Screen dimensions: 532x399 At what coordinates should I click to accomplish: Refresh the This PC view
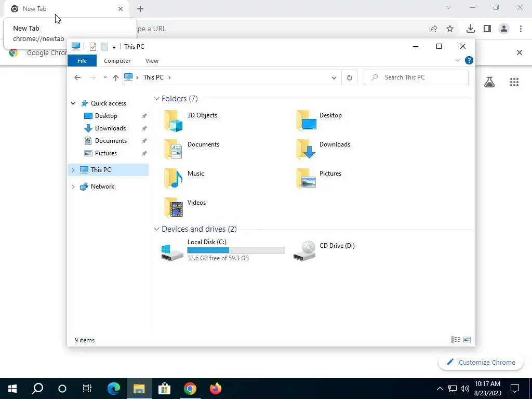click(x=350, y=78)
